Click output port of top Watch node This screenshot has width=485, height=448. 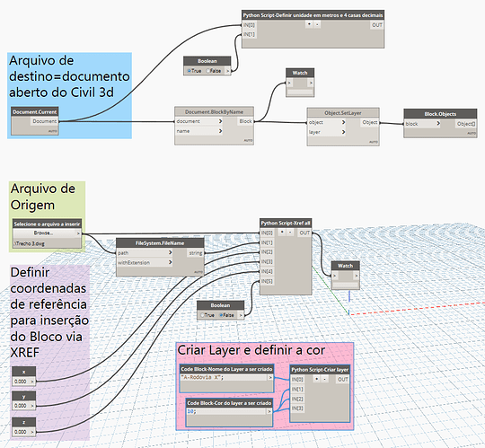pyautogui.click(x=311, y=83)
